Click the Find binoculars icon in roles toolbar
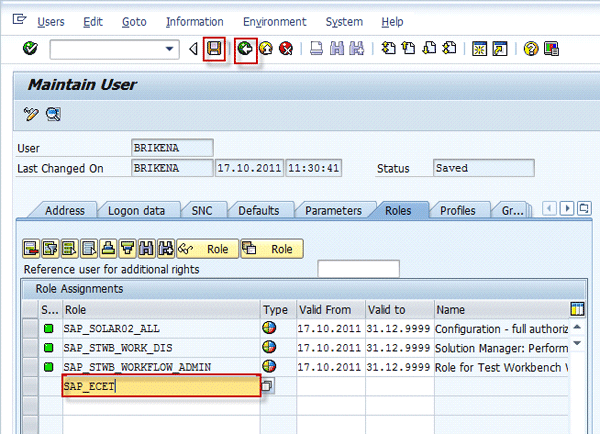Image resolution: width=600 pixels, height=434 pixels. pos(147,249)
